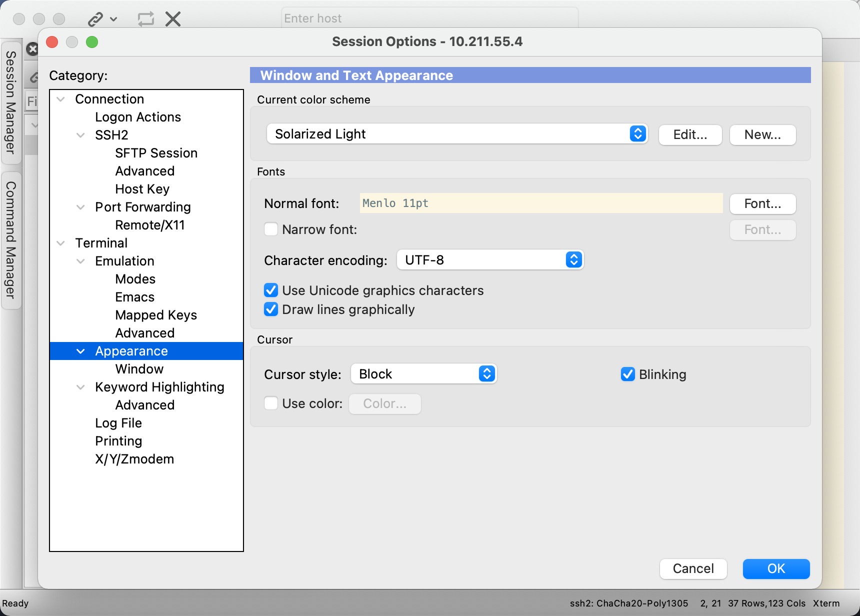Reconnect the session using the loop arrows icon

(x=145, y=18)
